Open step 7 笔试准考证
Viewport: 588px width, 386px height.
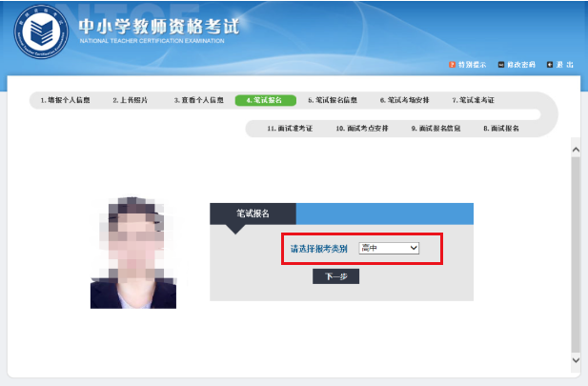click(474, 100)
